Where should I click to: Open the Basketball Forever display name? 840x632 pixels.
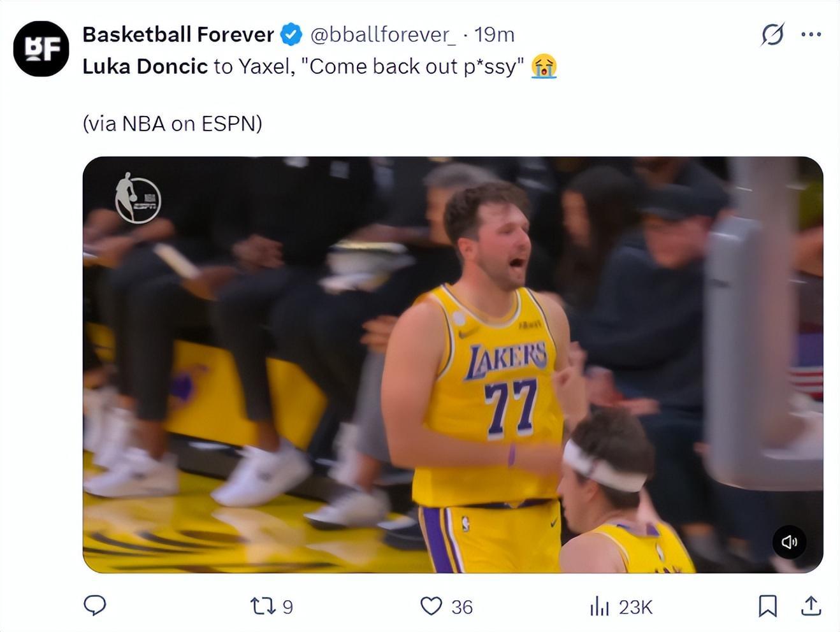point(178,34)
